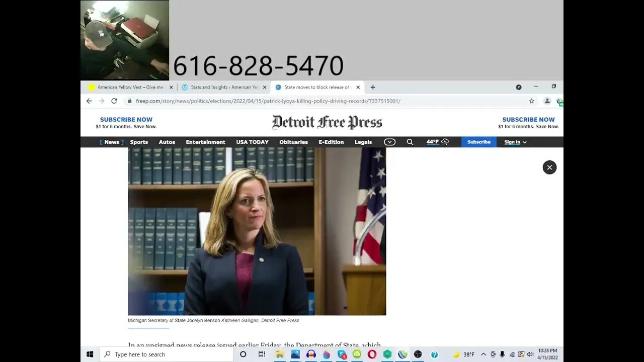
Task: Show hidden system tray icons
Action: click(x=484, y=354)
